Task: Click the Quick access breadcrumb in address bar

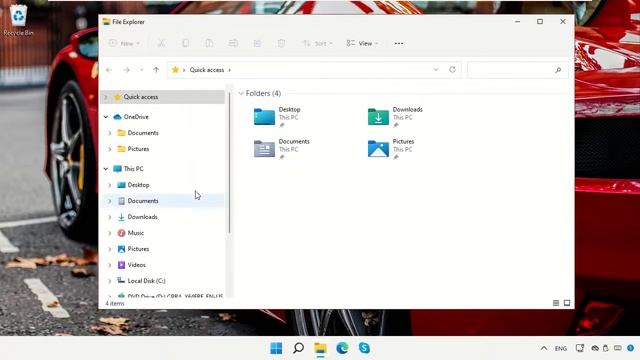Action: coord(207,70)
